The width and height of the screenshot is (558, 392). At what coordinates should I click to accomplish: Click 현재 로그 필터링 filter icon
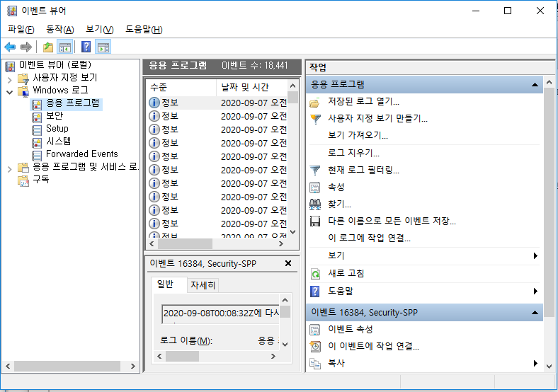[316, 170]
